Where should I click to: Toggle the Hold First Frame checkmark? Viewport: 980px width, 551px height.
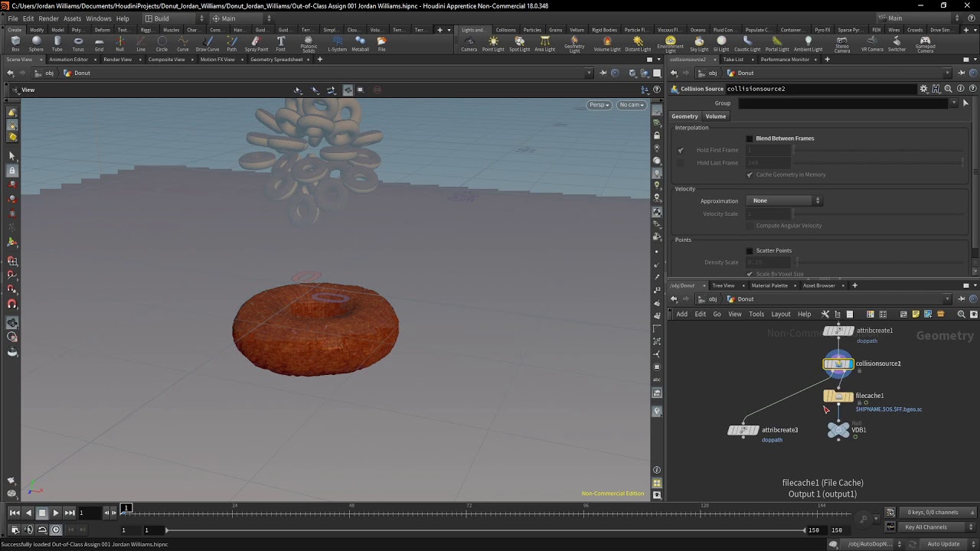(x=681, y=150)
